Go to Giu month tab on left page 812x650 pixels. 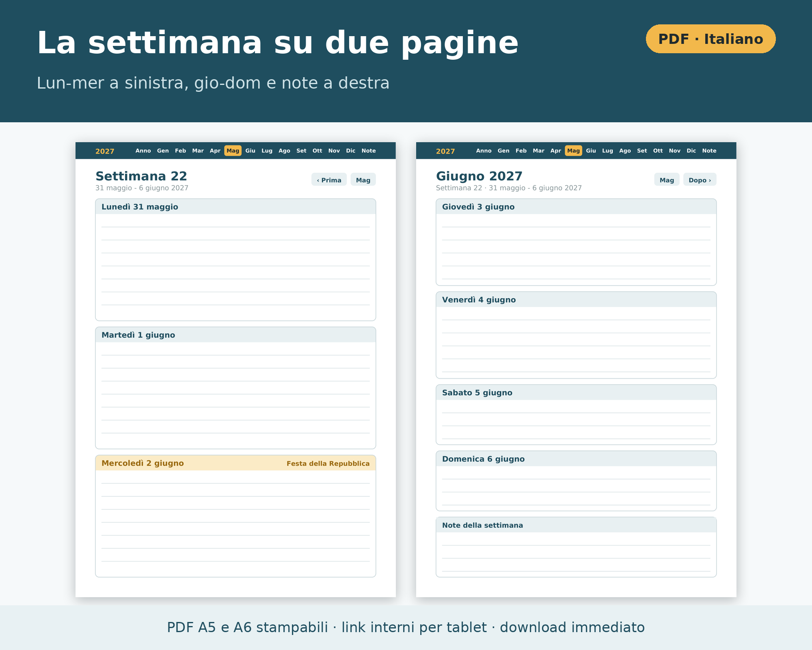coord(250,151)
